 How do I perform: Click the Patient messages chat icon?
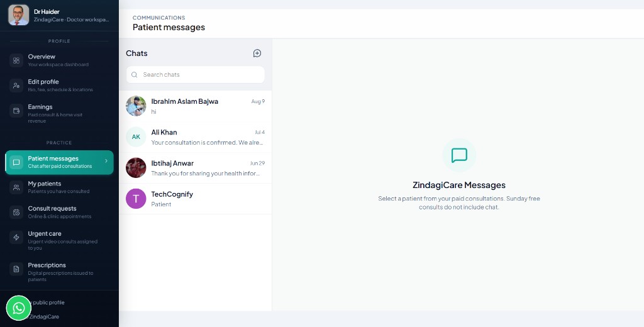pos(16,162)
